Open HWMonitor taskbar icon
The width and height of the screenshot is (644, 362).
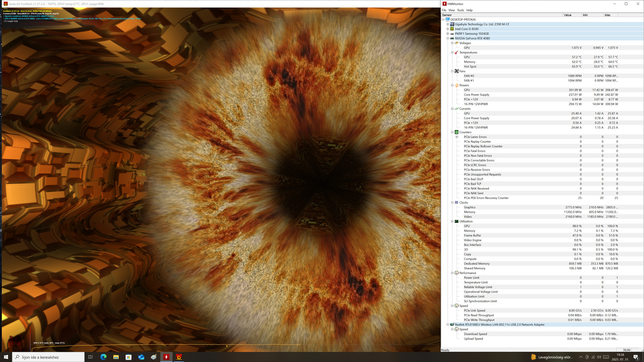166,357
